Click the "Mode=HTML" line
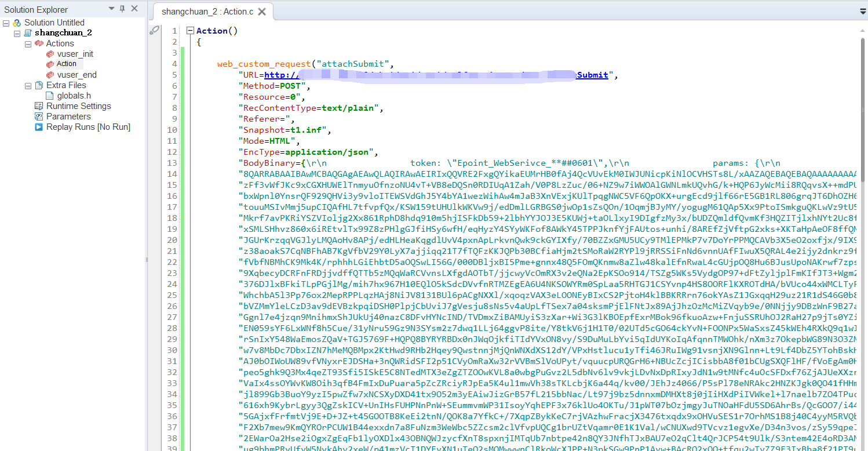 click(x=270, y=141)
